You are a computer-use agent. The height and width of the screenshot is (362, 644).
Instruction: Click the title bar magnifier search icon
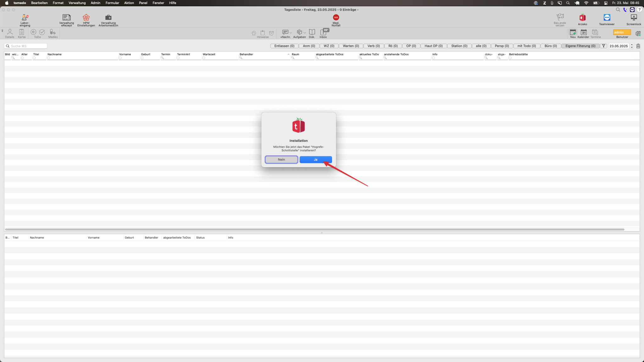click(618, 10)
